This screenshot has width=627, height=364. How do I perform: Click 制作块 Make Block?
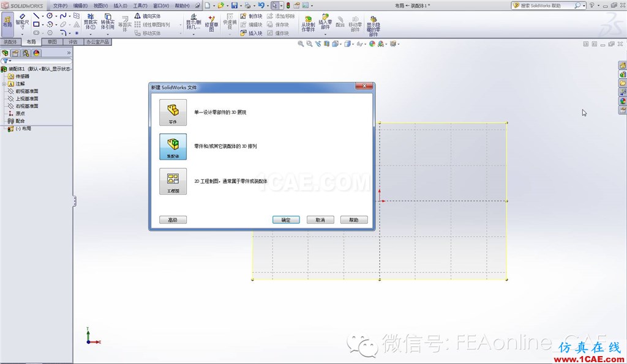point(251,16)
